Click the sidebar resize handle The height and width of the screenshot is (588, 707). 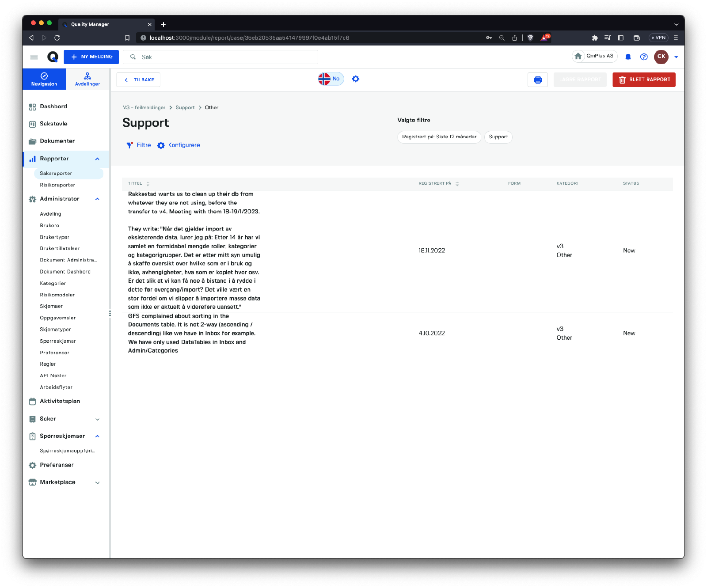110,314
